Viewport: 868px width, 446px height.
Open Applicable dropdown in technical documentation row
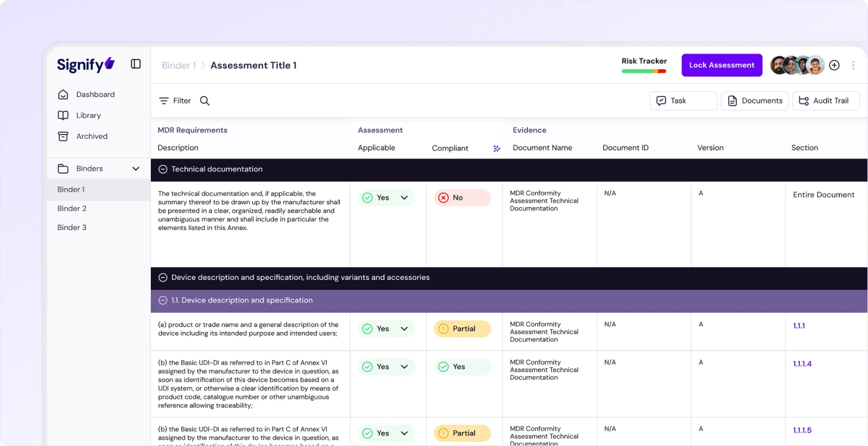tap(386, 198)
